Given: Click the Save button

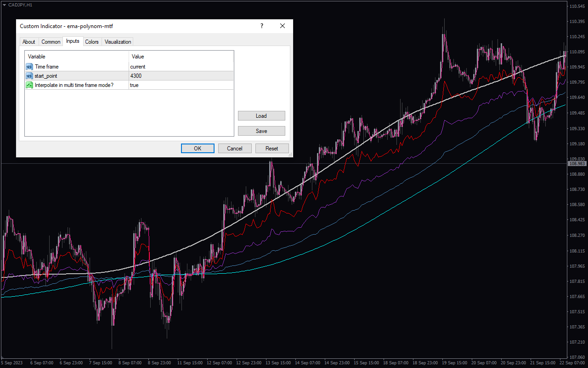Looking at the screenshot, I should pyautogui.click(x=261, y=131).
